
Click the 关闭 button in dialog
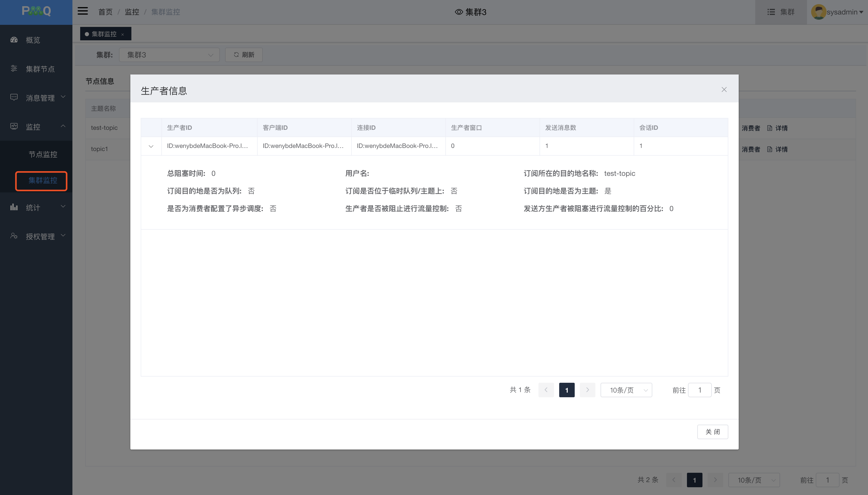[712, 431]
